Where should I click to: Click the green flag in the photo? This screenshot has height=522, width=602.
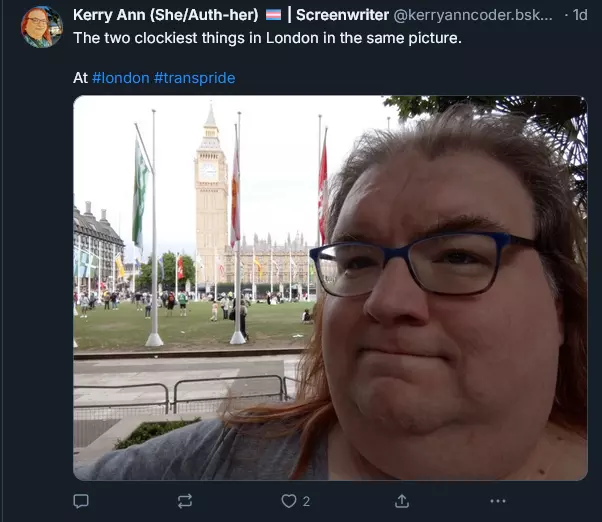click(140, 196)
